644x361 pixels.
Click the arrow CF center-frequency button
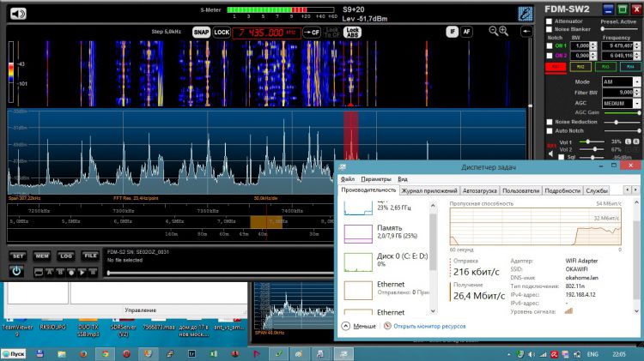point(312,32)
